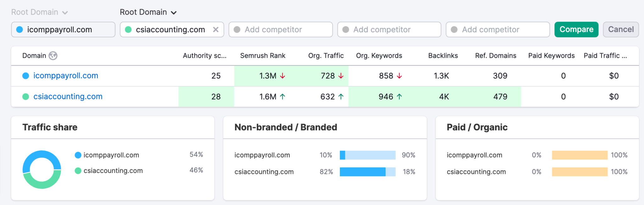Open the grayed Root Domain dropdown
Viewport: 644px width, 205px height.
tap(40, 12)
